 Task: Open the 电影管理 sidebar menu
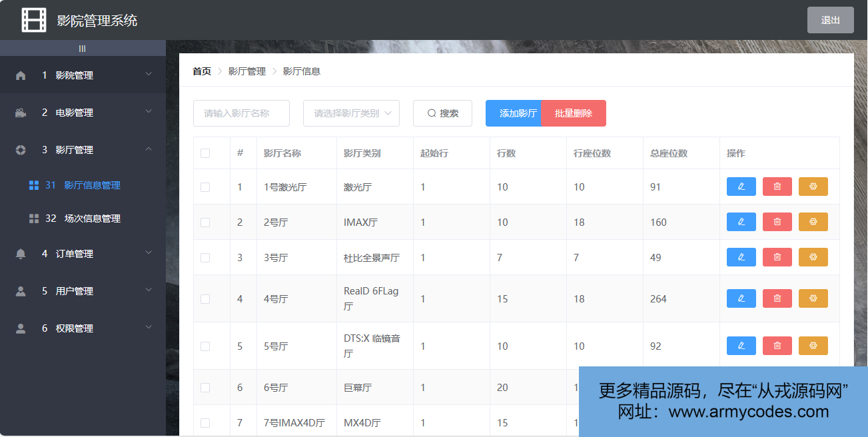pyautogui.click(x=83, y=113)
